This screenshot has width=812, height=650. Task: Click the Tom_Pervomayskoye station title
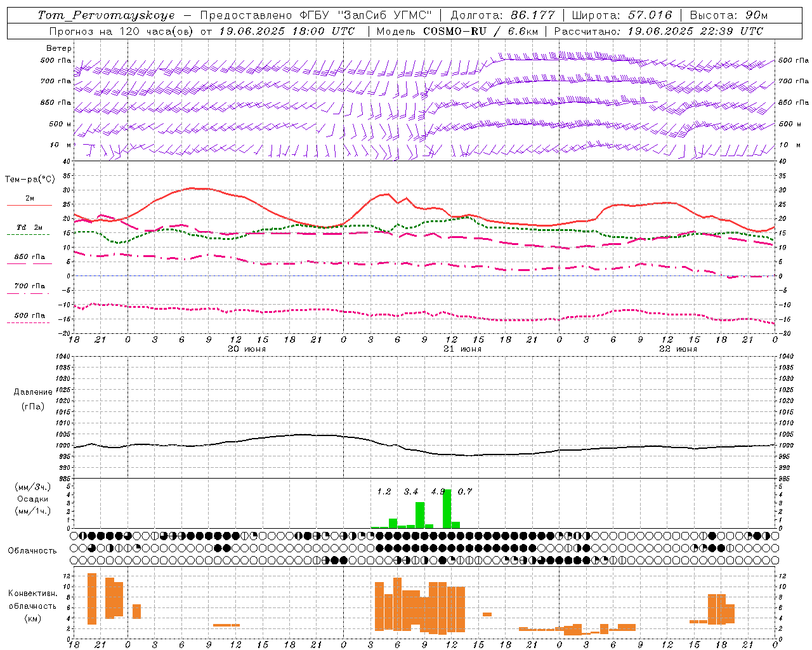click(x=106, y=15)
